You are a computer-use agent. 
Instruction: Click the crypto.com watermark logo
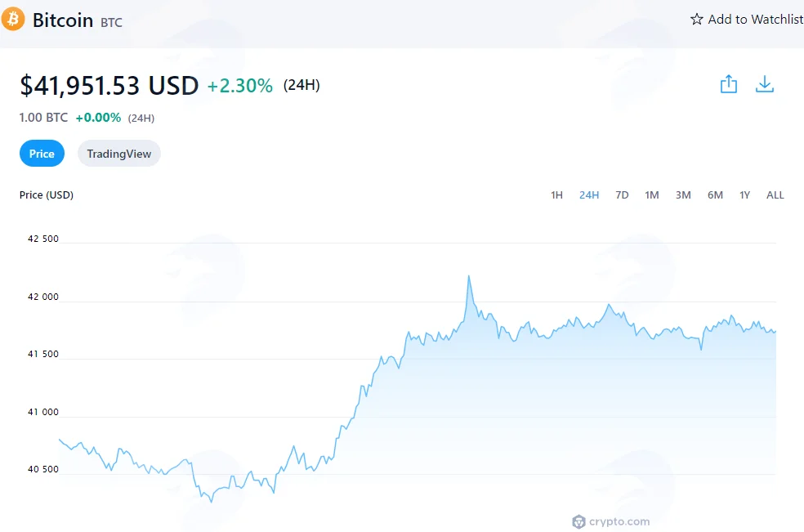pyautogui.click(x=610, y=521)
